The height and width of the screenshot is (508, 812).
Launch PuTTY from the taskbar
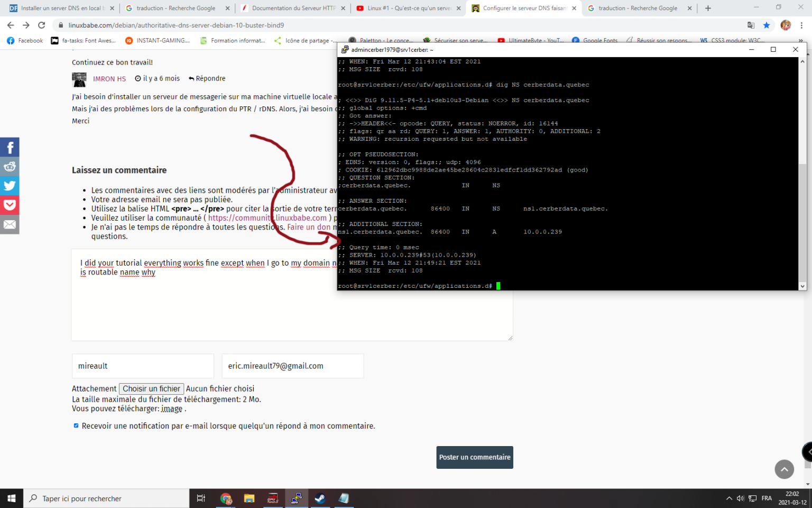pyautogui.click(x=297, y=498)
